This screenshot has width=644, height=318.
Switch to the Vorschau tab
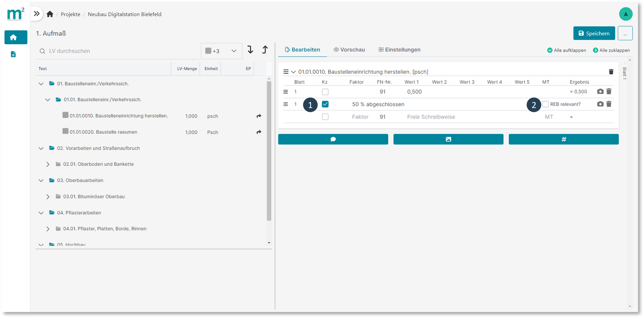pyautogui.click(x=349, y=50)
